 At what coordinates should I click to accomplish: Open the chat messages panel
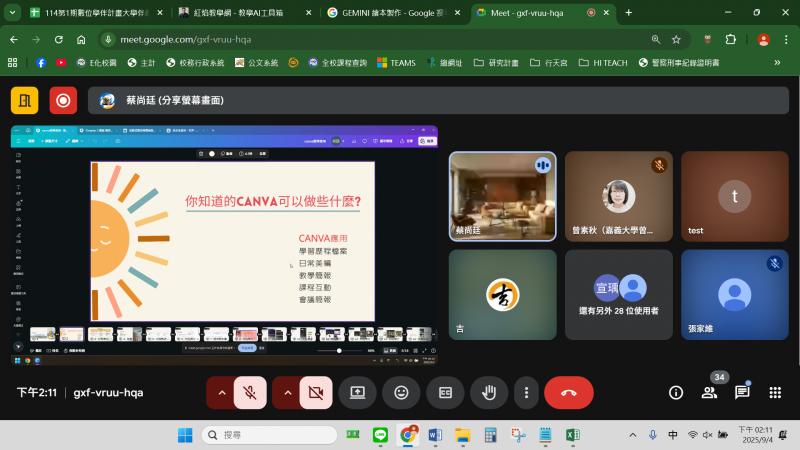coord(742,393)
